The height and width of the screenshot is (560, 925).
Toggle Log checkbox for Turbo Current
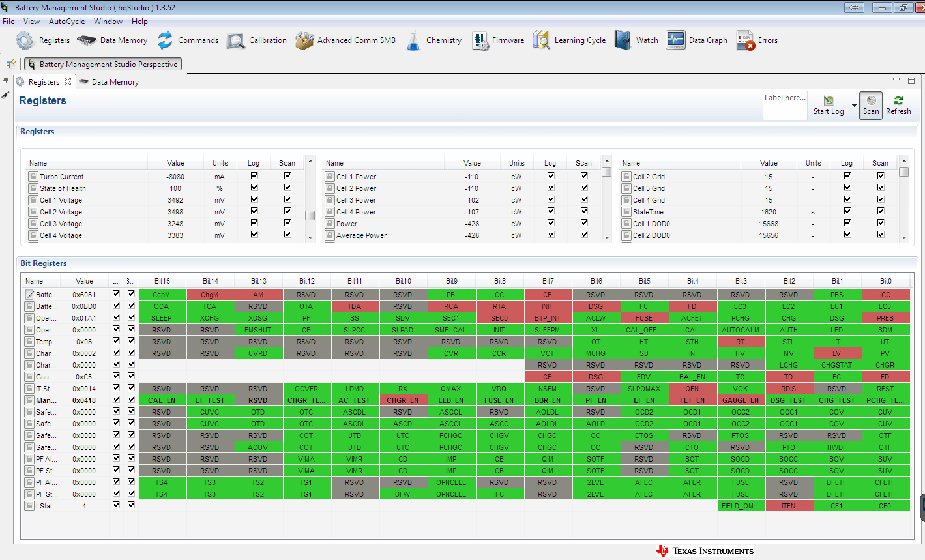click(x=254, y=175)
